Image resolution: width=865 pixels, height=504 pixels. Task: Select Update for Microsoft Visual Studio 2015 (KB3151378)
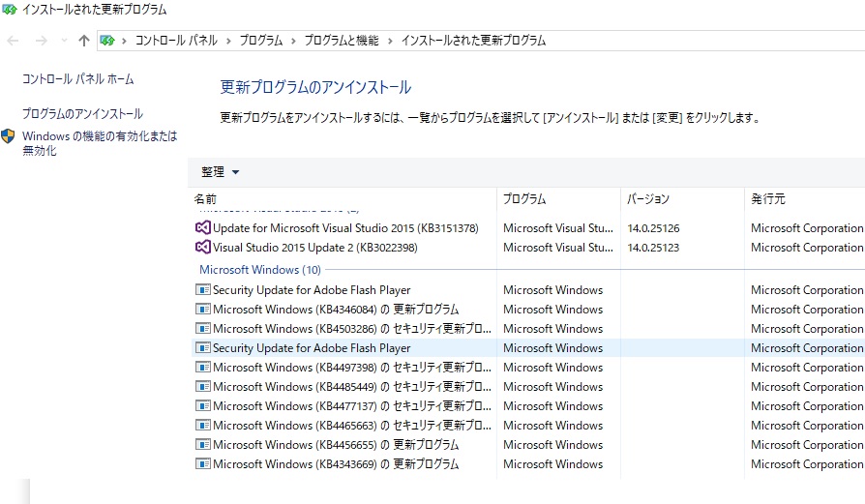[345, 227]
